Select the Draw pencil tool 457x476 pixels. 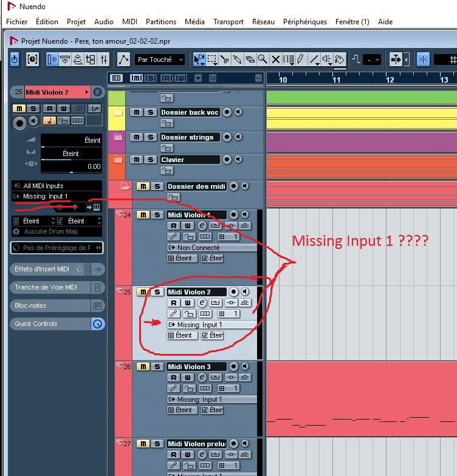301,59
